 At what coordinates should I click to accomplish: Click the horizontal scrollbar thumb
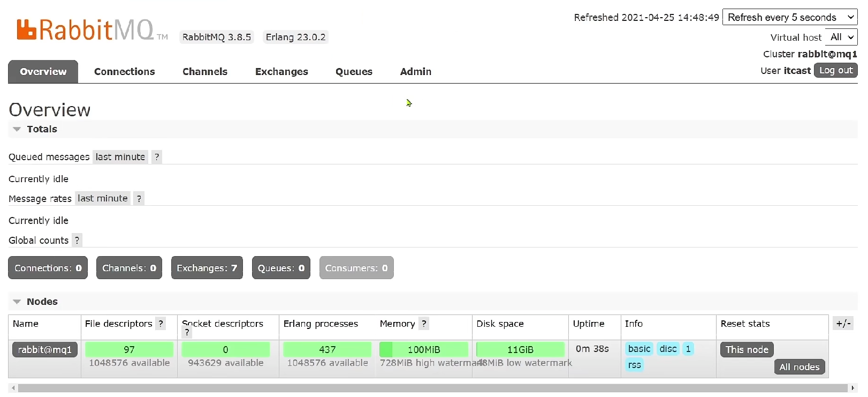point(433,388)
